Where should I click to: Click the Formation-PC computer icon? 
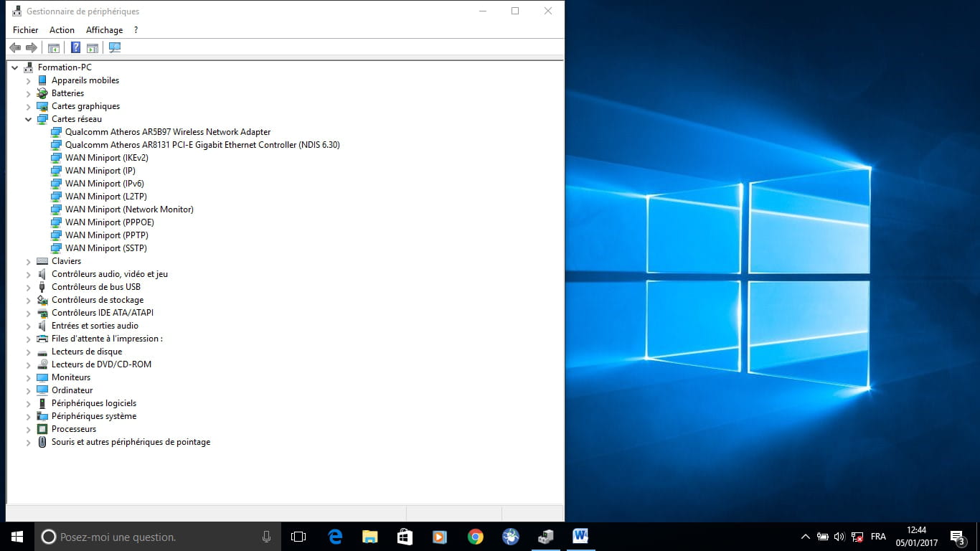pos(29,67)
